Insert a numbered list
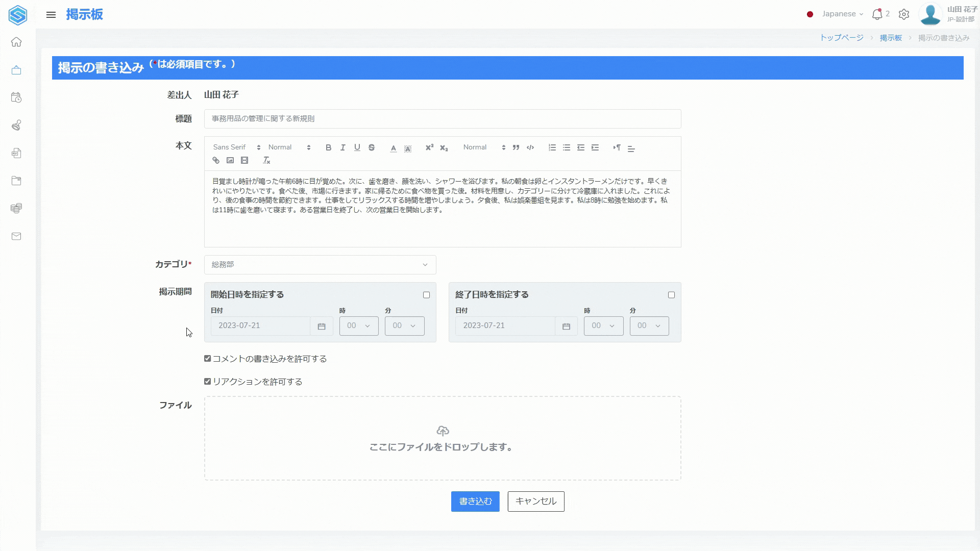This screenshot has width=980, height=551. click(x=552, y=147)
